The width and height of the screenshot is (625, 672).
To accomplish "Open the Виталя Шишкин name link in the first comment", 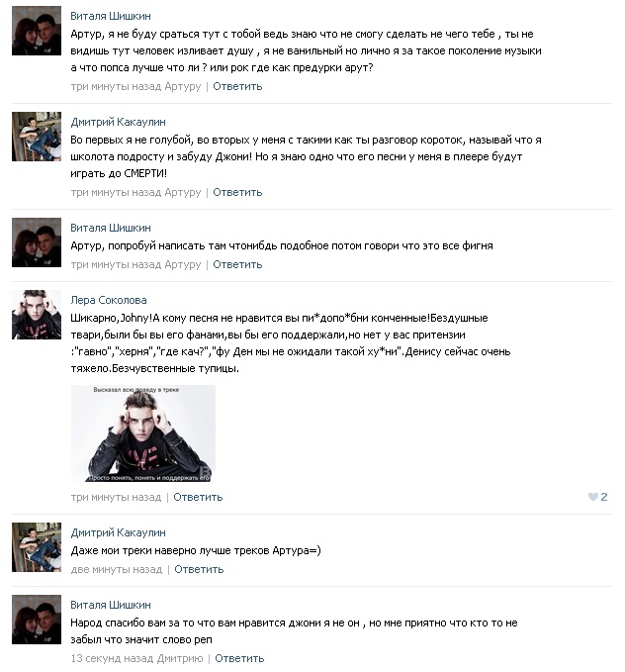I will pos(111,16).
